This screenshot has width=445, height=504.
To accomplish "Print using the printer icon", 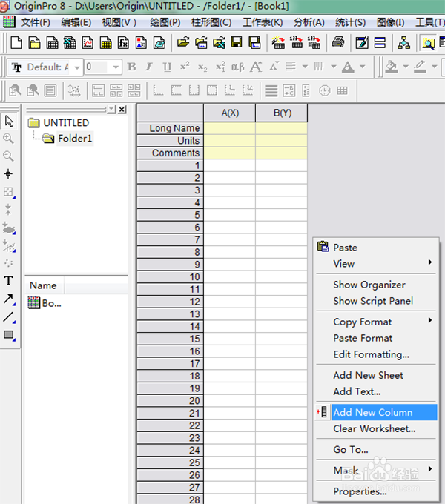I will (338, 42).
